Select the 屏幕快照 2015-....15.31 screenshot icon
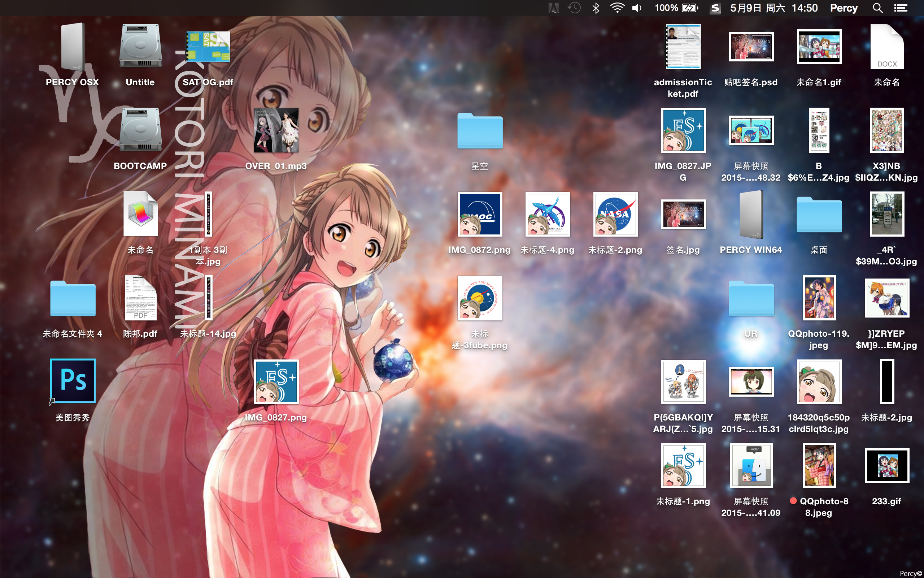This screenshot has height=578, width=924. coord(751,381)
